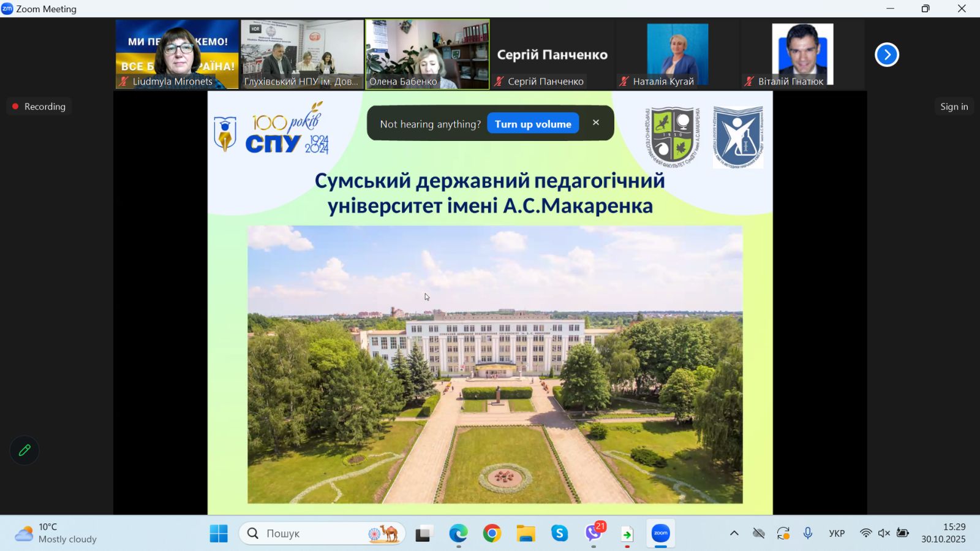Open Microsoft Edge from the taskbar
This screenshot has height=551, width=980.
pyautogui.click(x=458, y=533)
